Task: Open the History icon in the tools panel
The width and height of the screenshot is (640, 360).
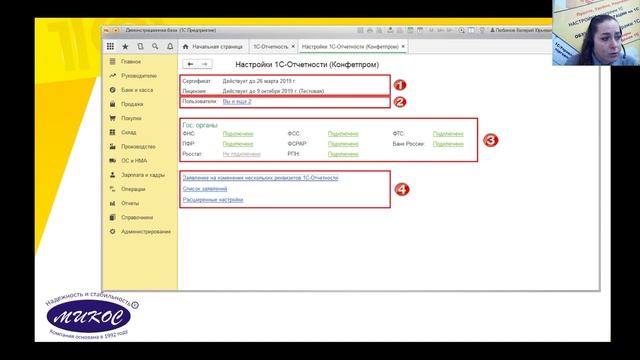Action: click(x=140, y=47)
